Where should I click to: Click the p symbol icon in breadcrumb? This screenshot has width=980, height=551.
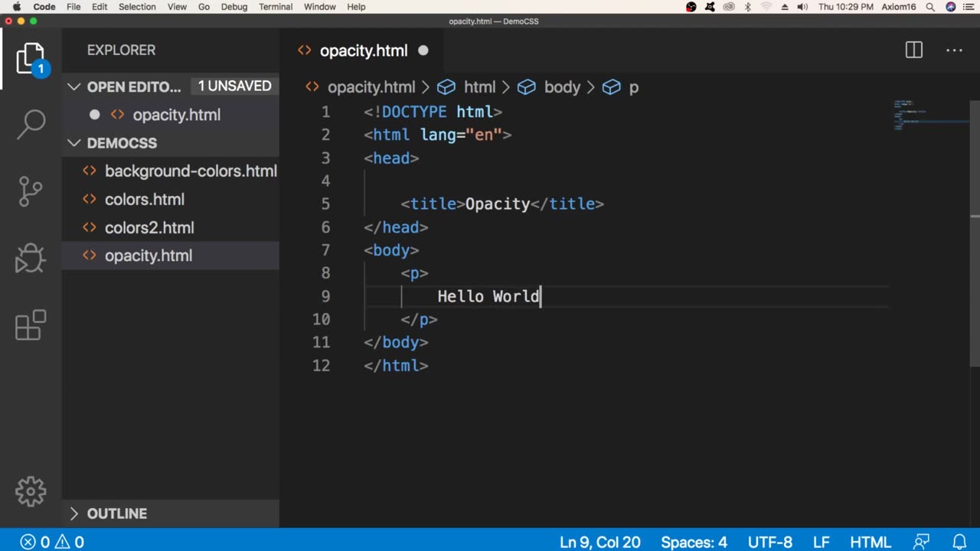point(611,87)
